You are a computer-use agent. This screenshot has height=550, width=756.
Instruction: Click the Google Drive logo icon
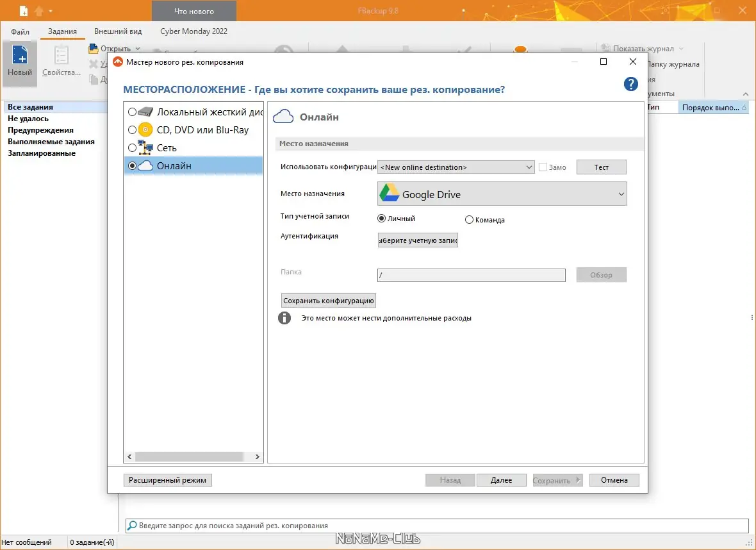(390, 193)
